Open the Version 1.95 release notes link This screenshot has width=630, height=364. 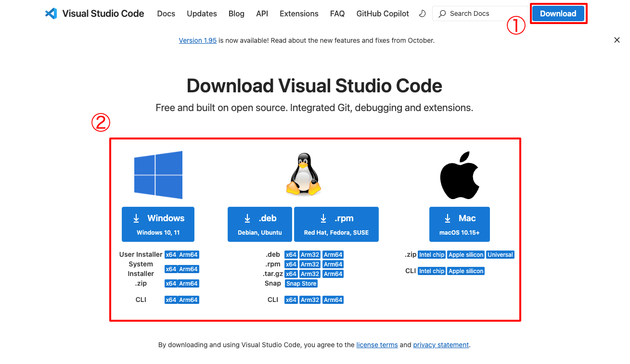click(198, 40)
